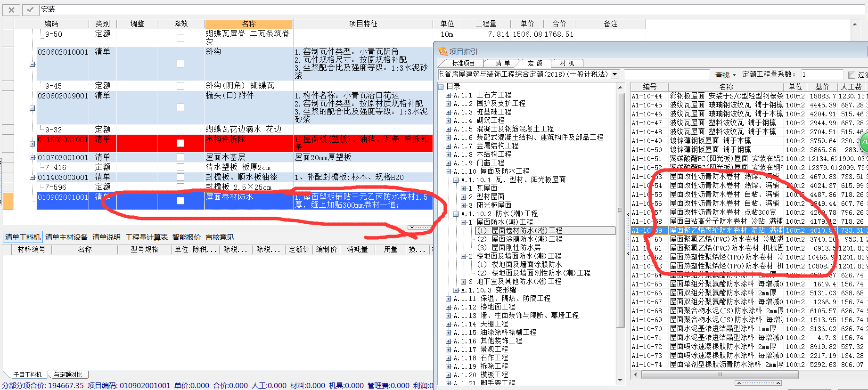Click the 基价 column header in the quota list
Viewport: 868px width, 390px height.
(822, 87)
